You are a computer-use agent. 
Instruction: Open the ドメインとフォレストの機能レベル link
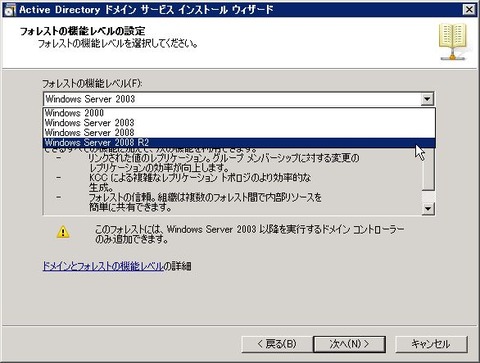click(103, 266)
